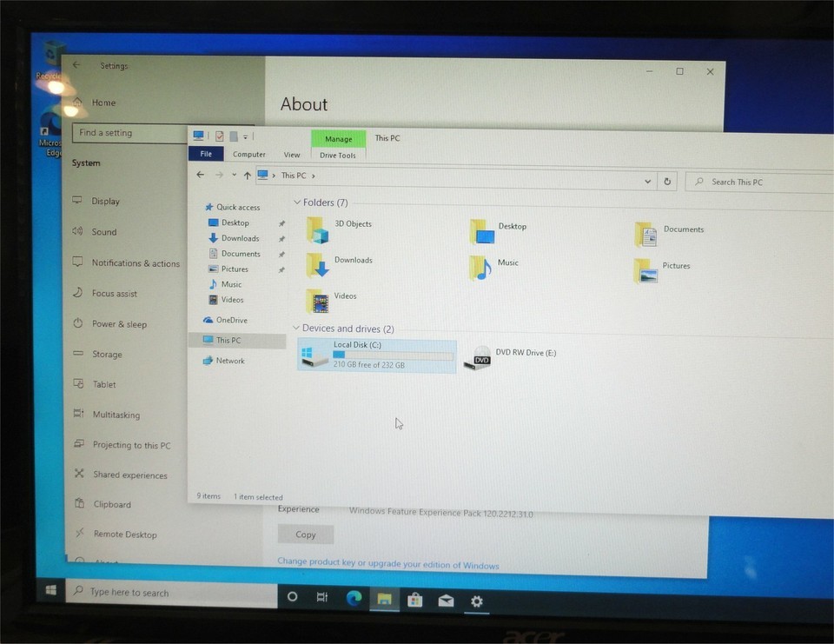Viewport: 834px width, 644px height.
Task: Go up one folder level arrow
Action: (248, 176)
